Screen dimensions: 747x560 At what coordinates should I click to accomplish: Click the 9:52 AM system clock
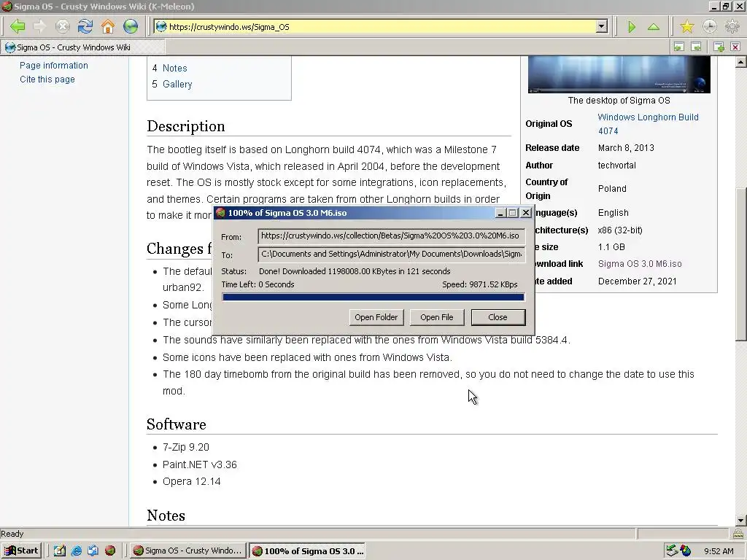point(719,551)
